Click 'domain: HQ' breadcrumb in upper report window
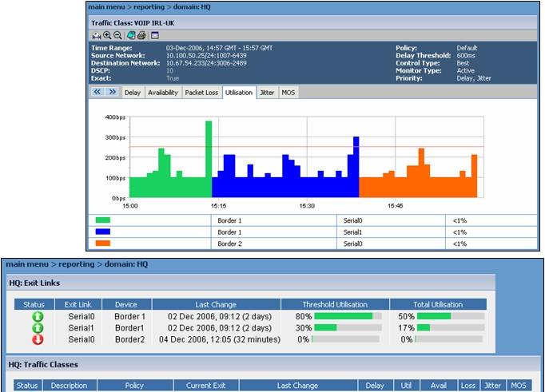 192,7
